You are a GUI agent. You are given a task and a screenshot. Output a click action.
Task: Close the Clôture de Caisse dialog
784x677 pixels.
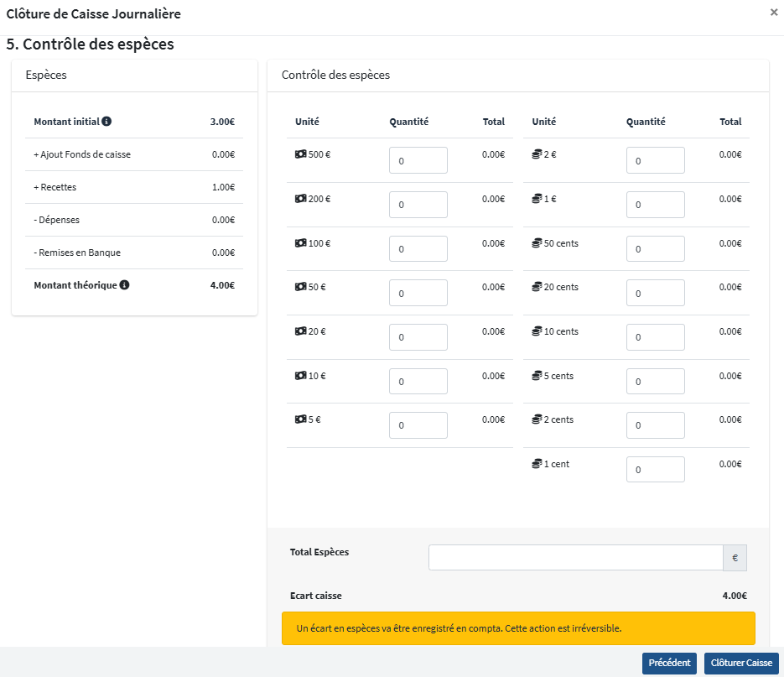[773, 13]
